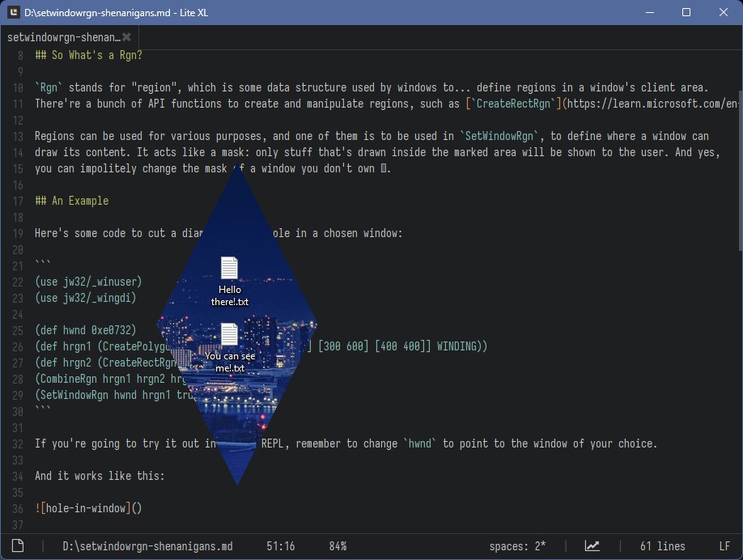Close the setwindowrgn-shenan… tab
This screenshot has height=560, width=743.
[126, 37]
